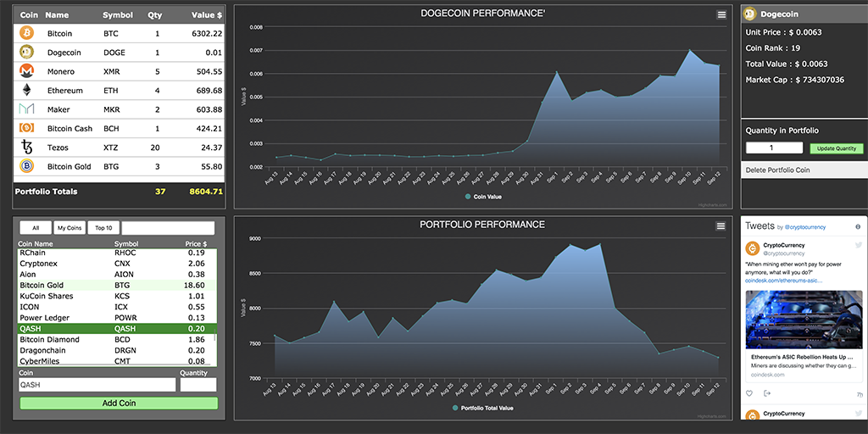The image size is (868, 434).
Task: Click Delete Portfolio Coin
Action: (x=804, y=170)
